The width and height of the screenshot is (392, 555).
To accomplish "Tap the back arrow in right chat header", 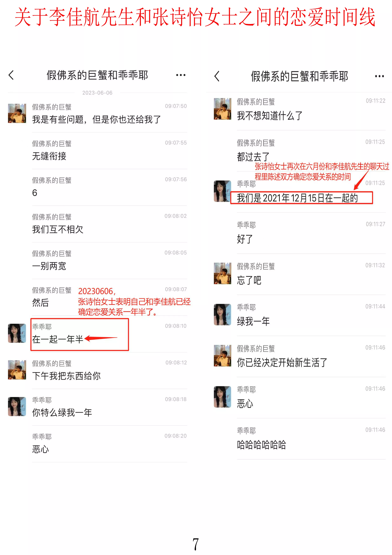I will point(217,76).
